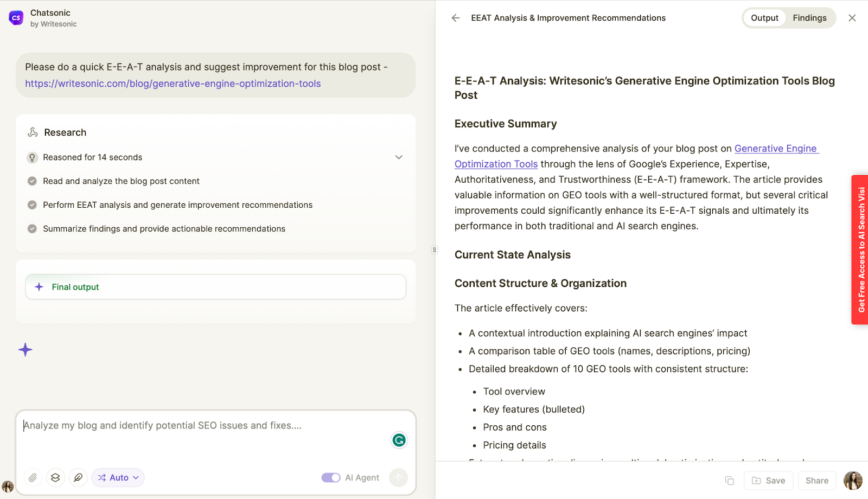Click the Chatsonic CS logo icon
This screenshot has height=499, width=868.
16,18
